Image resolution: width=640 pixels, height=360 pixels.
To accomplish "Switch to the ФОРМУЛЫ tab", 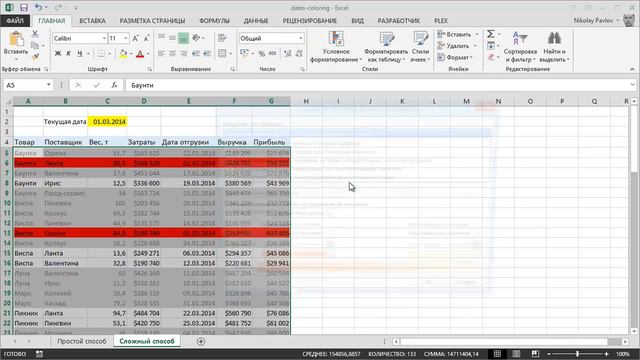I will (x=214, y=21).
